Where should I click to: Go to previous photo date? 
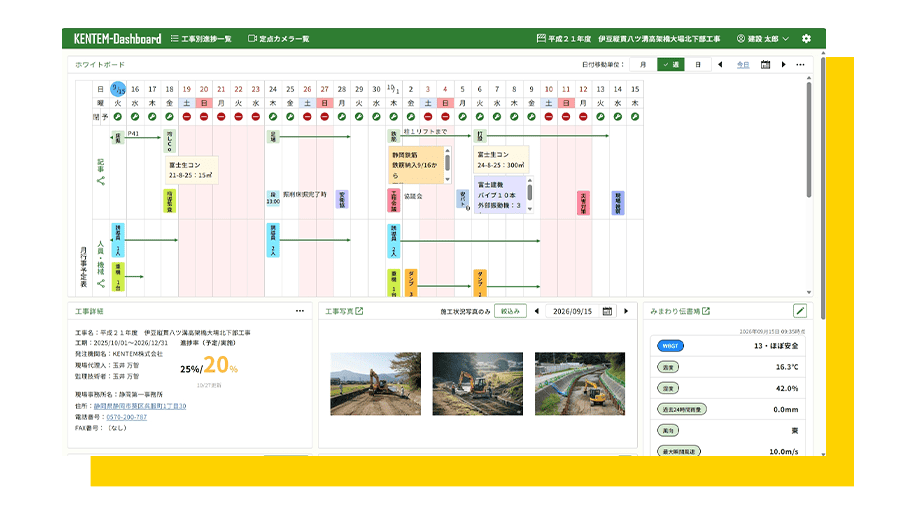(537, 311)
